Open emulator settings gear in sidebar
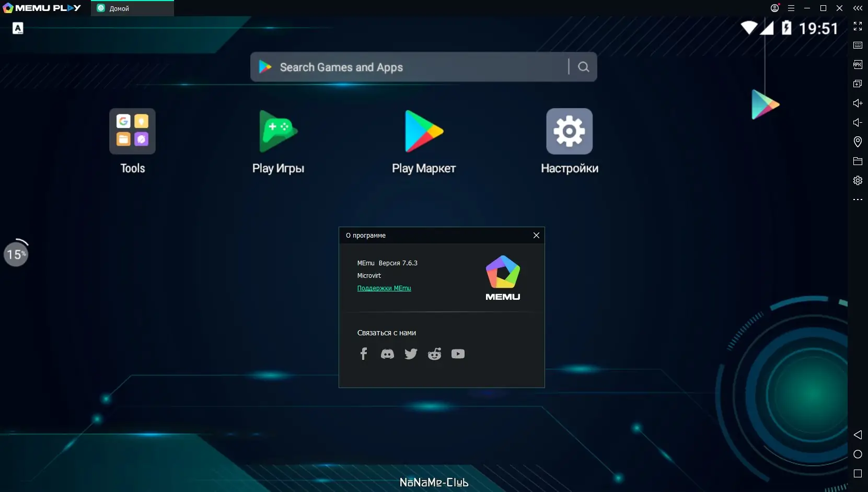Screen dimensions: 868x492 point(858,181)
